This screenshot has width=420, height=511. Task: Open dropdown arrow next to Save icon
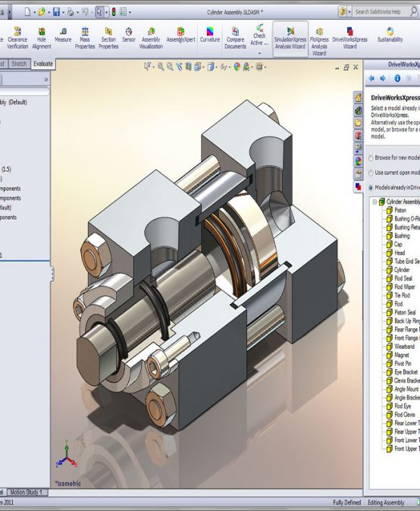coord(63,12)
